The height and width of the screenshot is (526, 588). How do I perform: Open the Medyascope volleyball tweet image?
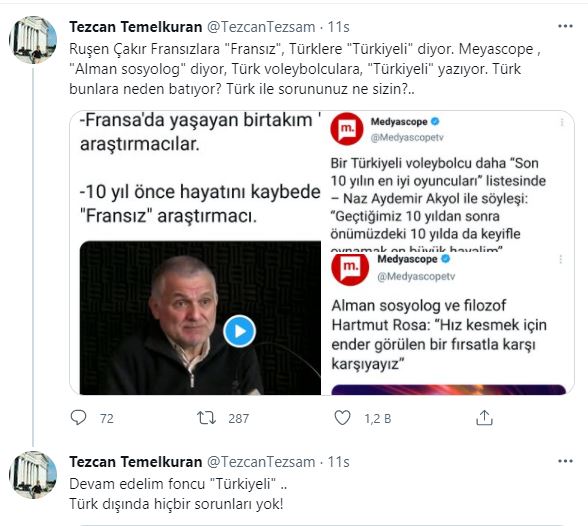coord(448,181)
